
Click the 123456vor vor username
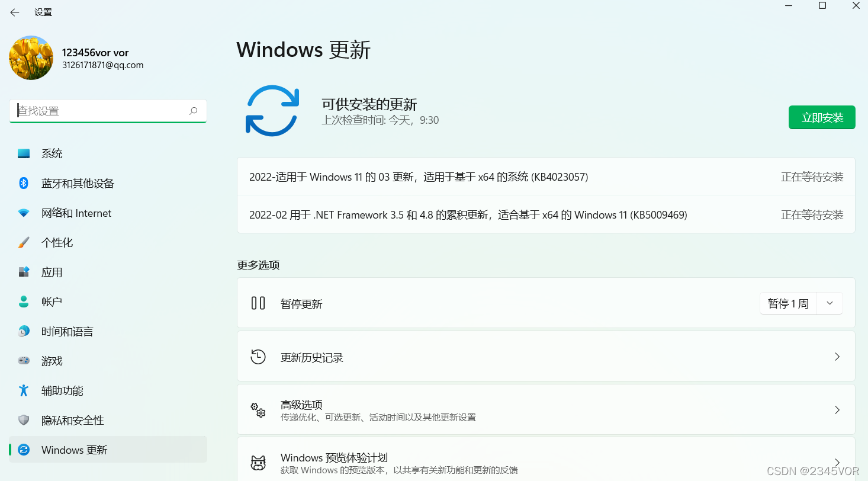click(x=95, y=53)
